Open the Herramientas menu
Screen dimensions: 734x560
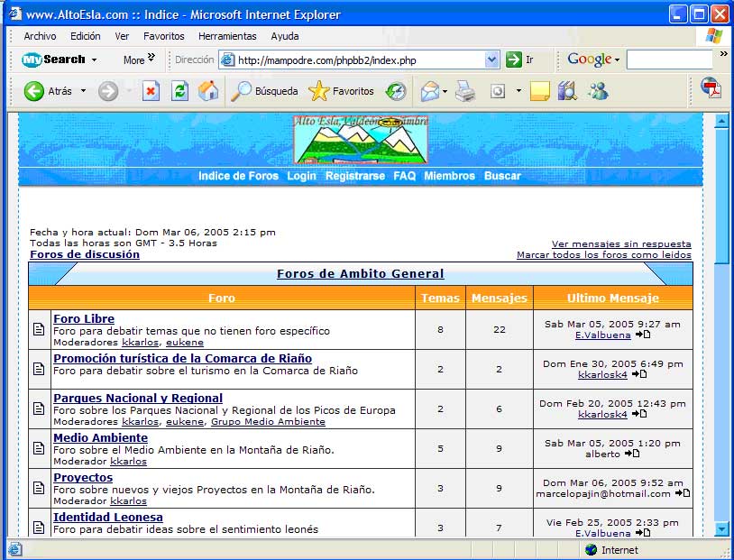point(227,36)
